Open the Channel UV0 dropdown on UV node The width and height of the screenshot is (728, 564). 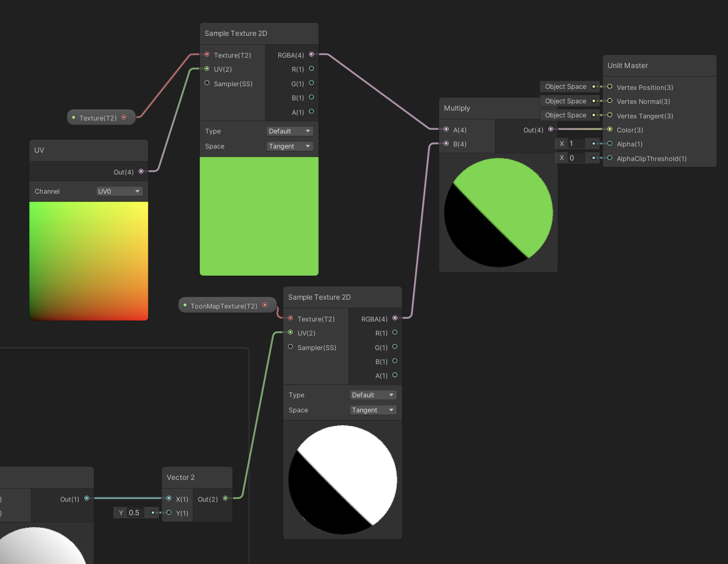coord(119,191)
